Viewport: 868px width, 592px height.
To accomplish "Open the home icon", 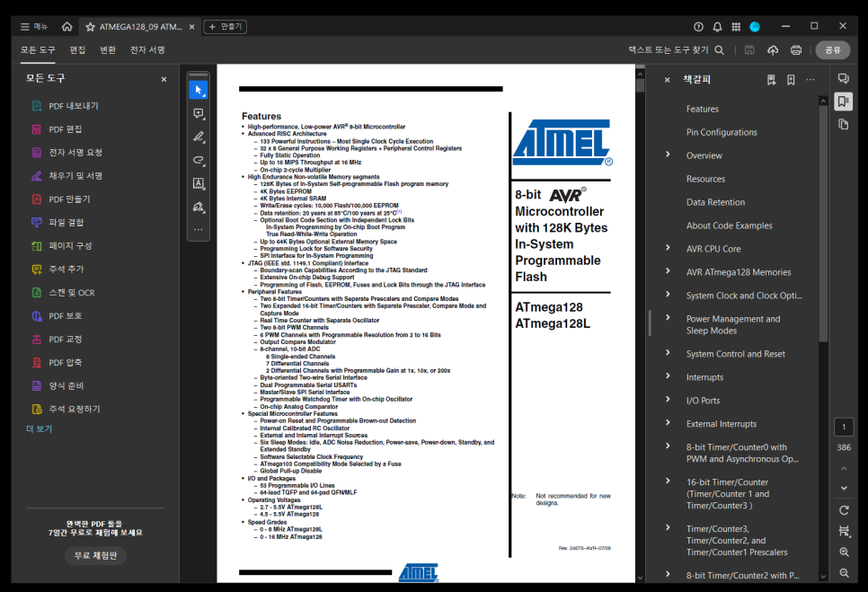I will [67, 27].
